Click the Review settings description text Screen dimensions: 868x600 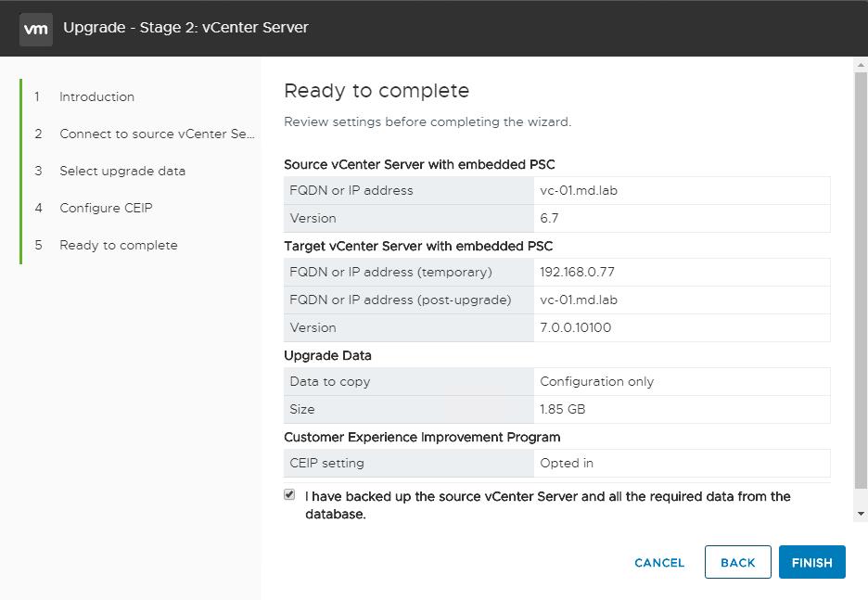(x=428, y=121)
